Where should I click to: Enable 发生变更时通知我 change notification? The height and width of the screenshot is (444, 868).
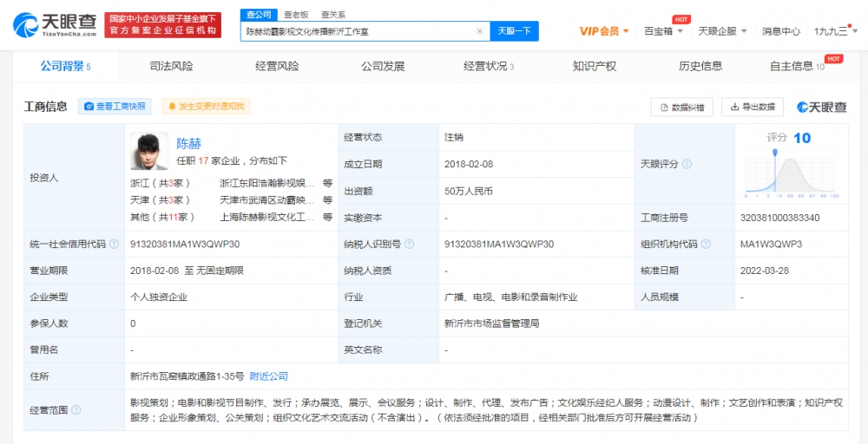205,107
